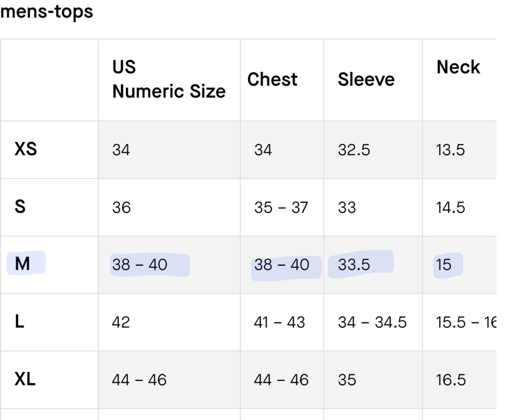Select the L size row label
The width and height of the screenshot is (515, 420).
pyautogui.click(x=20, y=321)
